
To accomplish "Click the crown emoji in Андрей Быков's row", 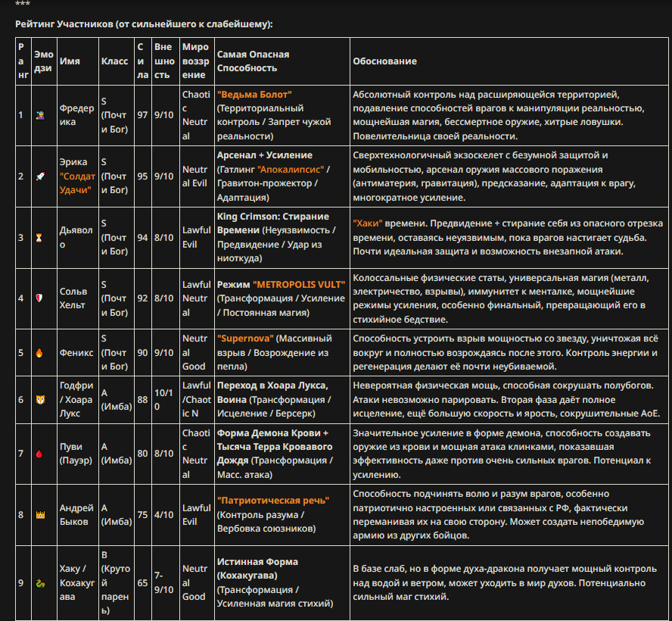I will 40,515.
